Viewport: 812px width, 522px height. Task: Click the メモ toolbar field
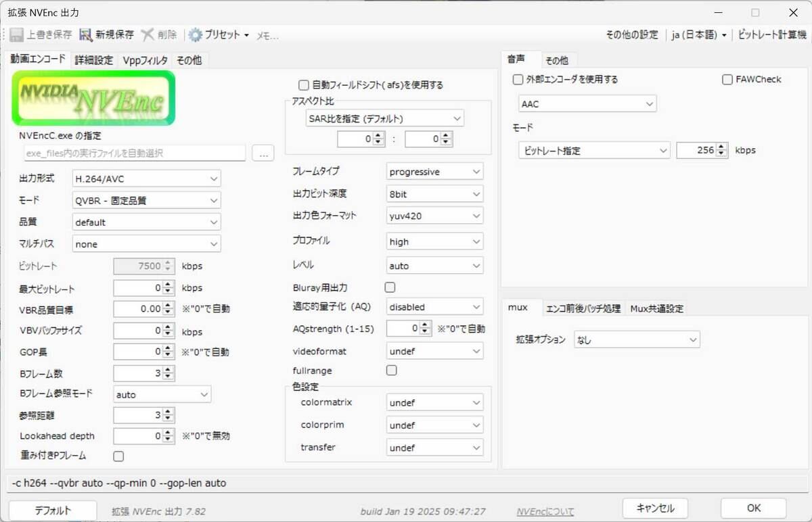click(267, 35)
